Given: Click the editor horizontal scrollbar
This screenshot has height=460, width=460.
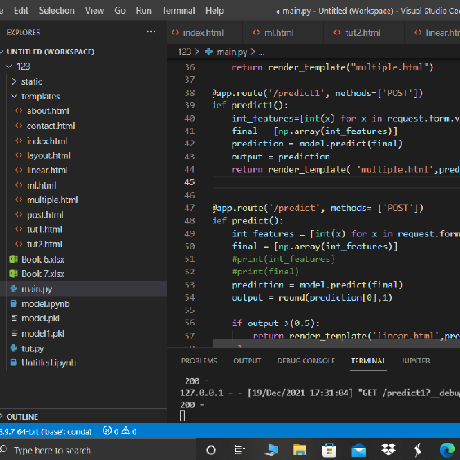Looking at the screenshot, I should pos(336,343).
